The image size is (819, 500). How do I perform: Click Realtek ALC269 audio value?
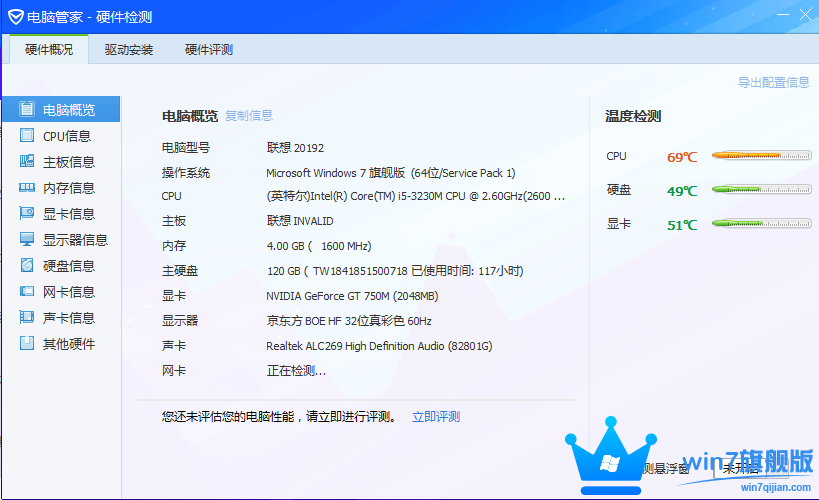tap(379, 346)
